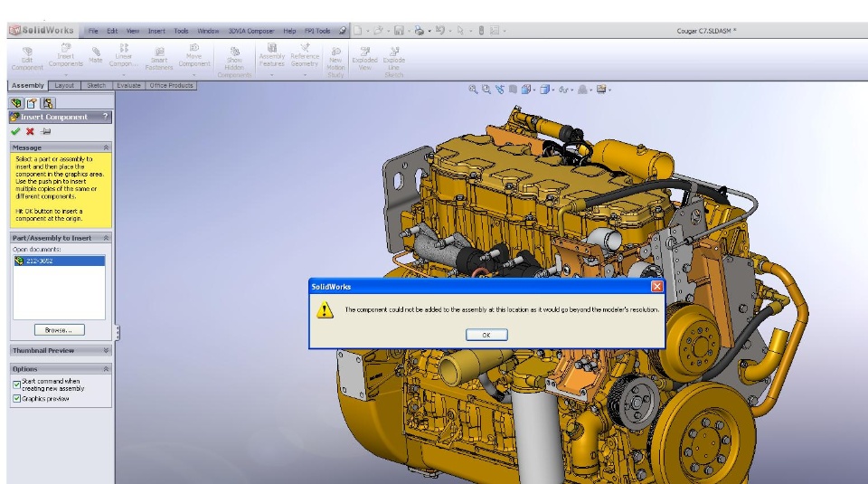Click View Orientation cube icon
868x484 pixels.
[526, 90]
